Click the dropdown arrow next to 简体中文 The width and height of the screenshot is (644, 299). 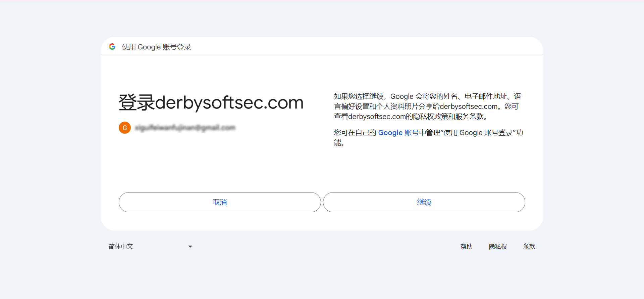tap(190, 247)
